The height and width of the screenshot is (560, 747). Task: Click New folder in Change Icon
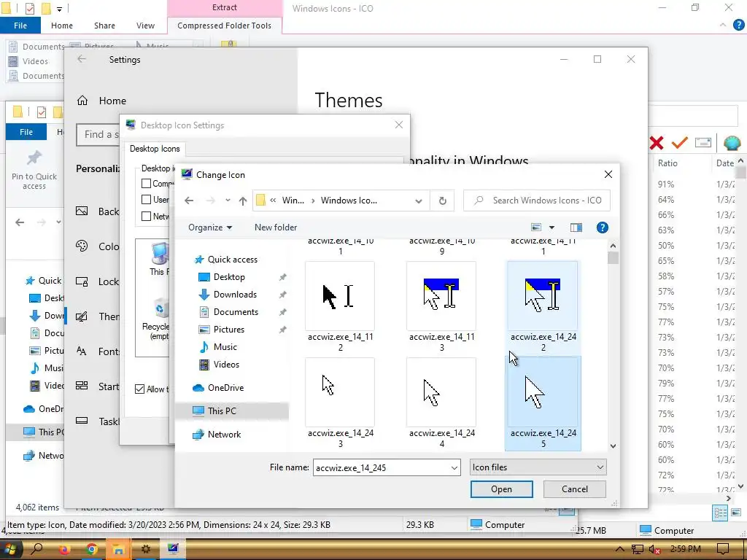275,227
